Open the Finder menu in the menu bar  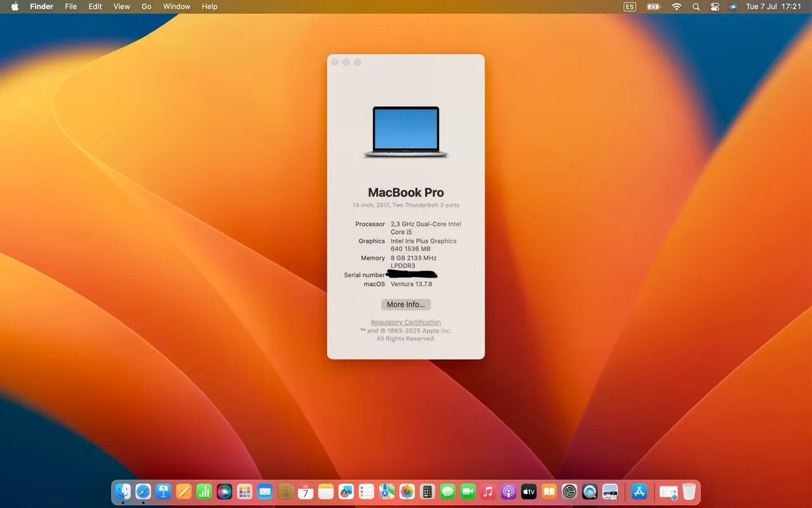pyautogui.click(x=42, y=6)
